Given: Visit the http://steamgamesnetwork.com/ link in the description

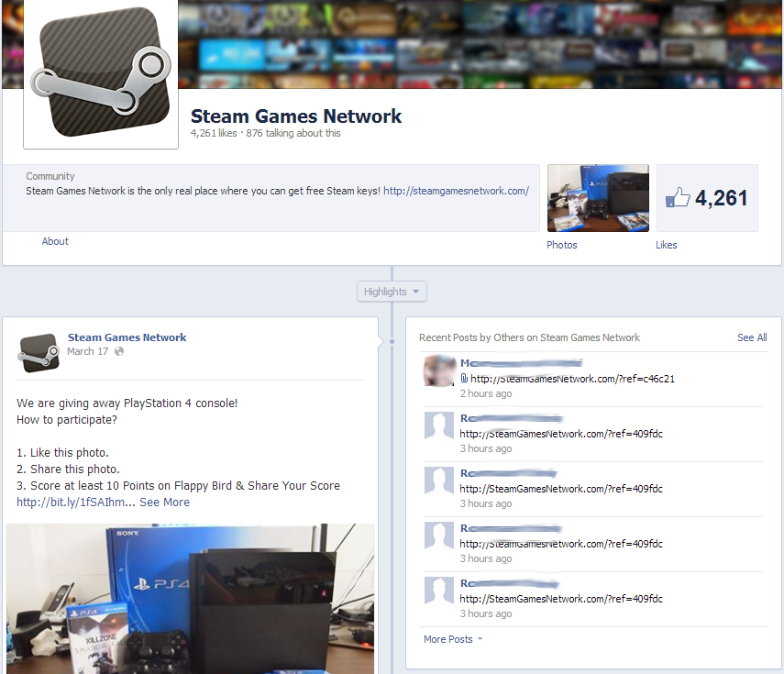Looking at the screenshot, I should (456, 191).
